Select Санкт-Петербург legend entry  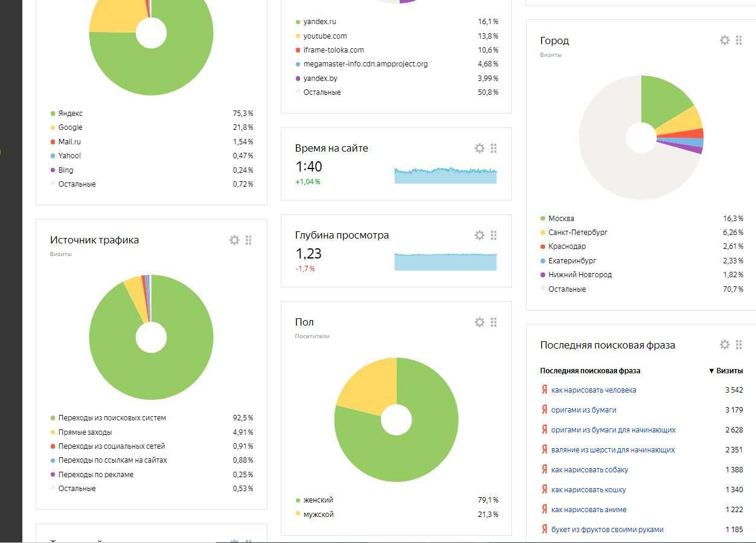coord(578,233)
